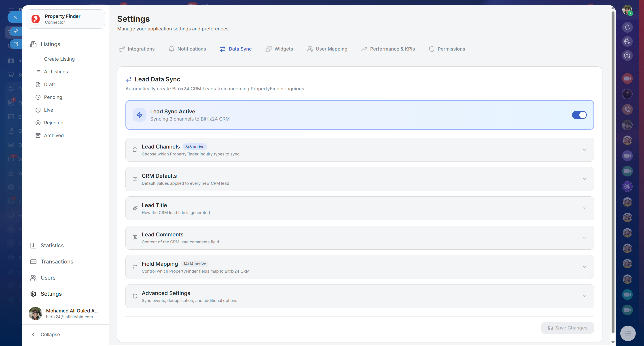Expand the Field Mapping section

584,267
